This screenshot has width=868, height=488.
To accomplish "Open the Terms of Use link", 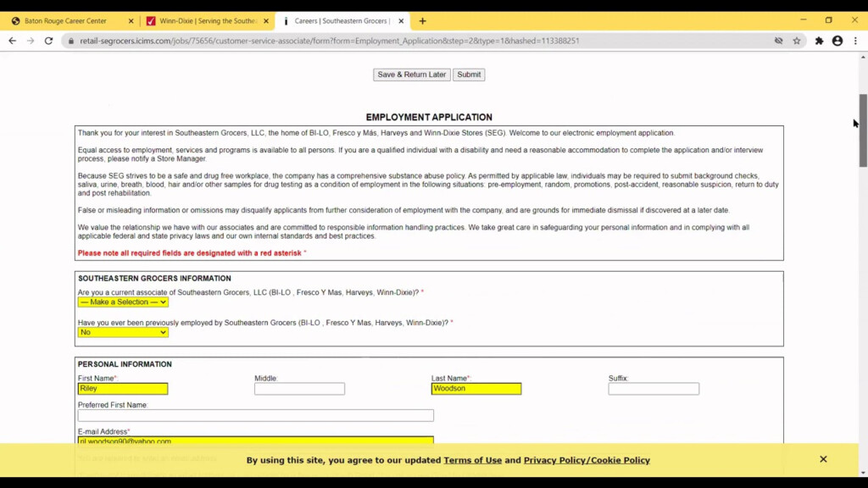I will (x=472, y=460).
